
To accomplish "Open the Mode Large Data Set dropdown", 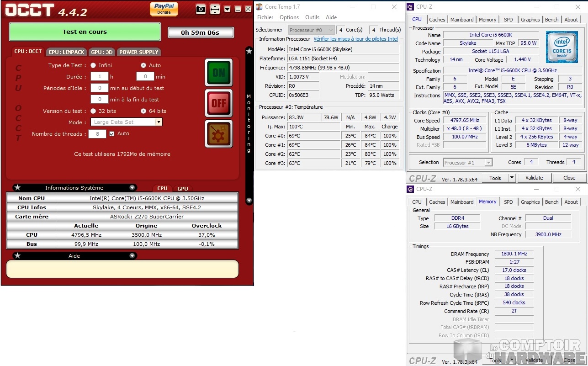I will [x=158, y=122].
